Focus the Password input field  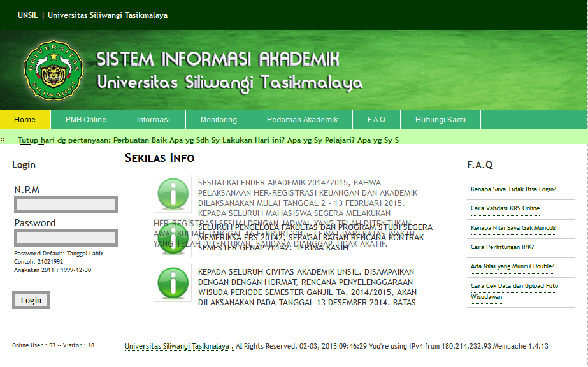click(x=66, y=238)
